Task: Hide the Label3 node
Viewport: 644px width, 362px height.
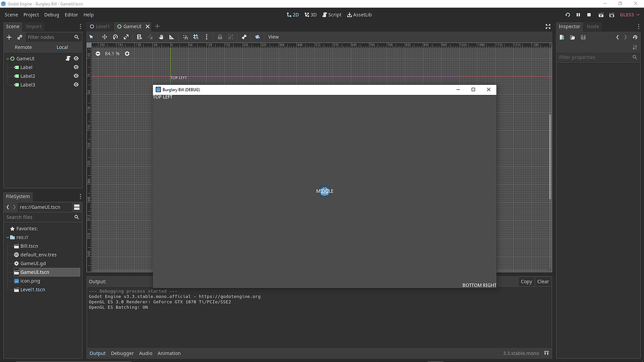Action: 75,85
